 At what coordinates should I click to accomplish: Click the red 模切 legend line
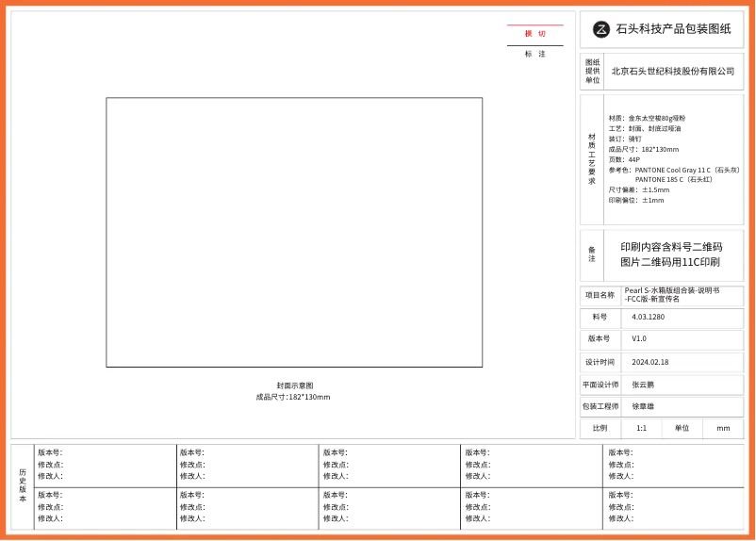pyautogui.click(x=534, y=25)
